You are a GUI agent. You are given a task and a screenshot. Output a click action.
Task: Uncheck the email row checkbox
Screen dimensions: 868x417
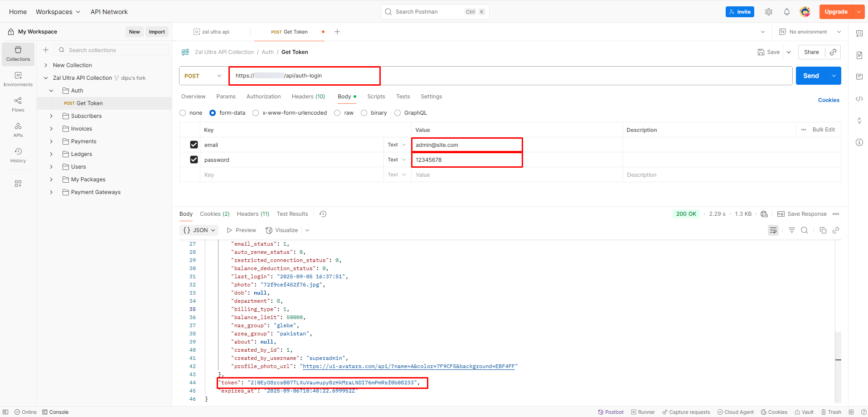point(194,145)
